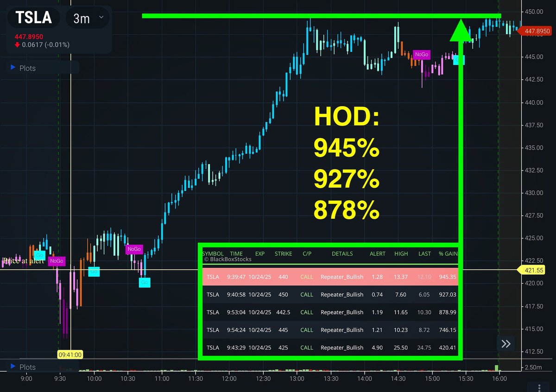Click the 11:30 time axis label
The height and width of the screenshot is (392, 556).
coord(196,379)
